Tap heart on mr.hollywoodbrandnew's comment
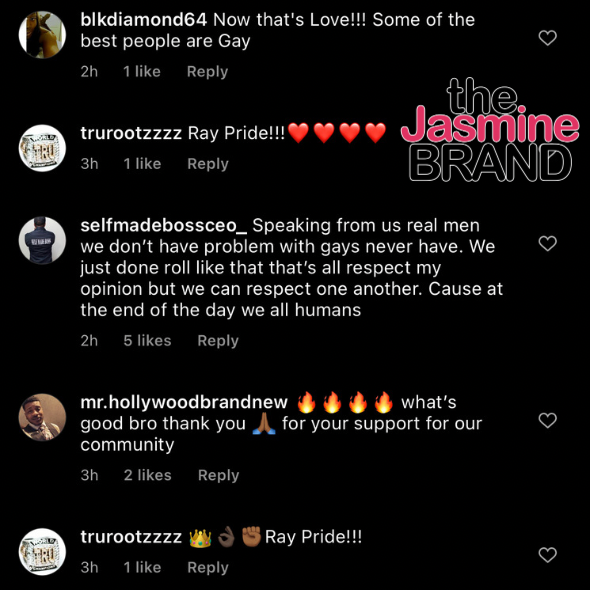The width and height of the screenshot is (590, 590). pyautogui.click(x=547, y=420)
